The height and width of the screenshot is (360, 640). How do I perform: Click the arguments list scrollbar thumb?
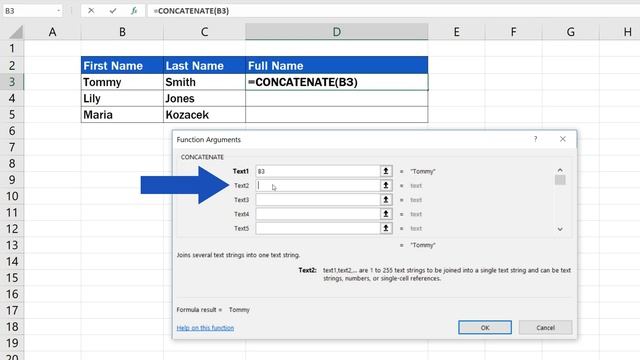[x=560, y=180]
